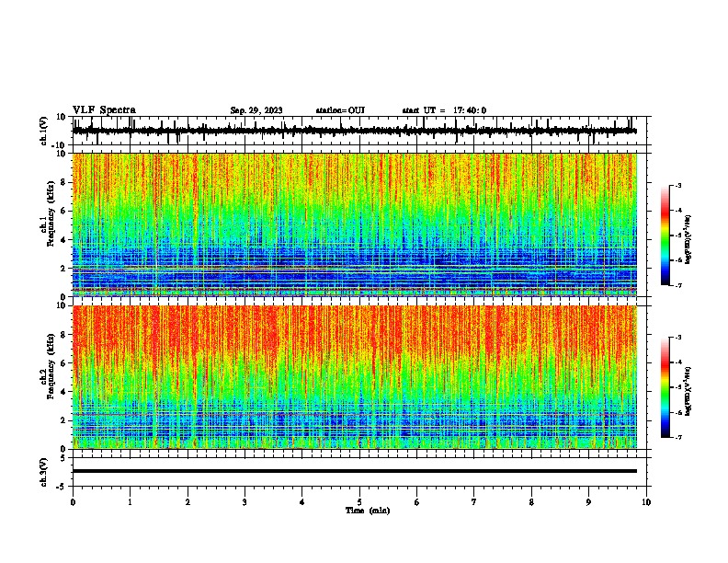Click the "-7" value on ch.2 color bar
This screenshot has height=563, width=728.
click(x=677, y=438)
